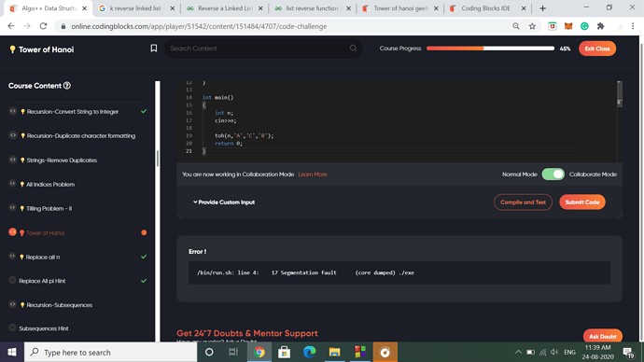Image resolution: width=644 pixels, height=362 pixels.
Task: Click the browser address bar URL
Action: [x=199, y=26]
